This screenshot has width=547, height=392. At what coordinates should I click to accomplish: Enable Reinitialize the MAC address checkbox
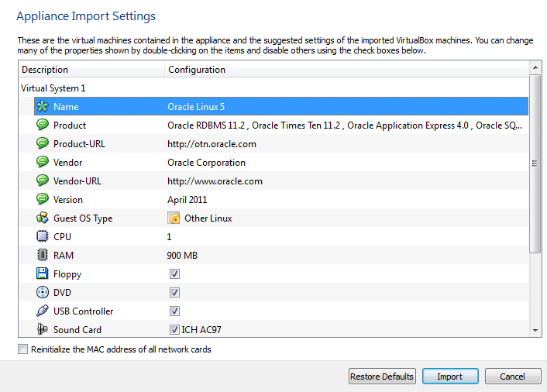(x=23, y=349)
